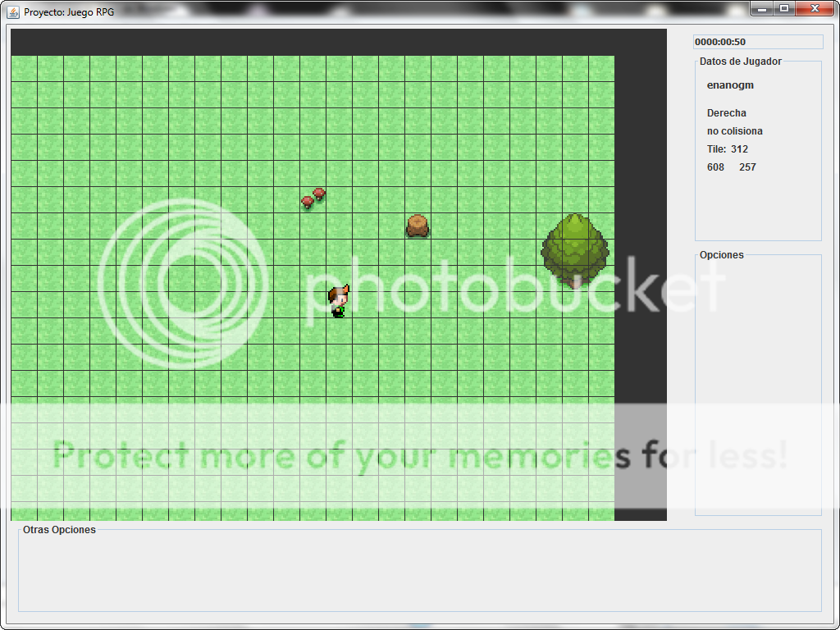
Task: Click the red mushrooms on the grass
Action: pos(313,198)
